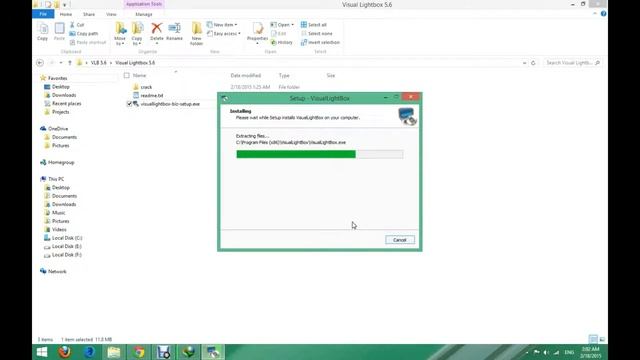Select Copy path in Clipboard group
This screenshot has width=640, height=360.
click(84, 33)
